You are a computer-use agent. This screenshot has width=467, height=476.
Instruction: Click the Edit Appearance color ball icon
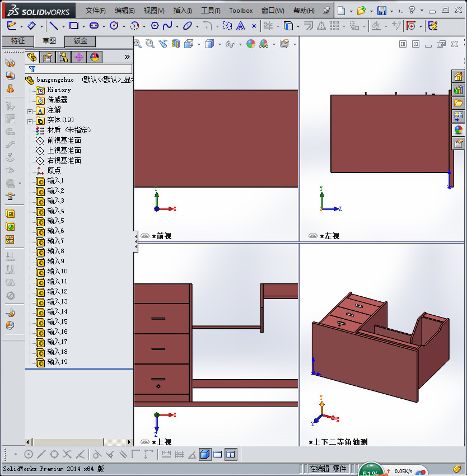click(251, 44)
